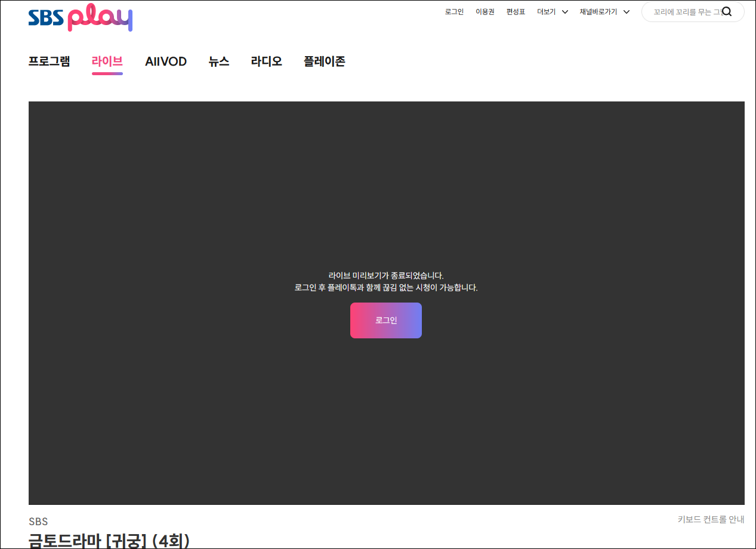The width and height of the screenshot is (756, 549).
Task: Open 키보드 컨트롤 안내 link
Action: 711,520
